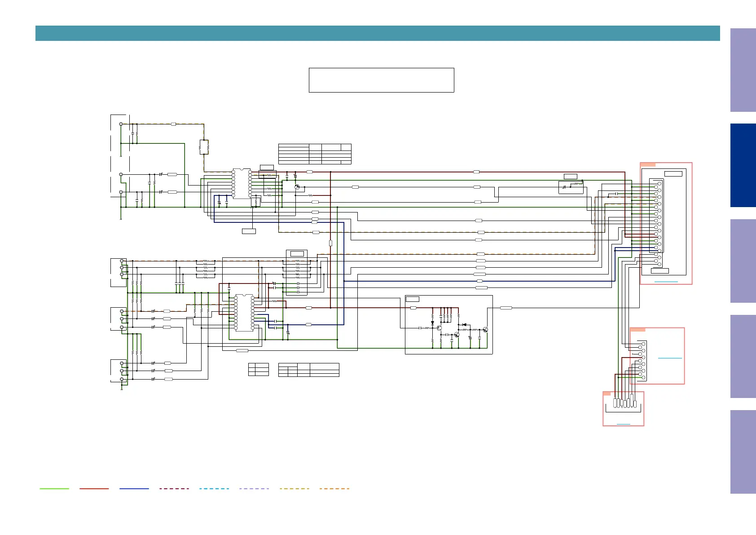Click the top-left input jack terminal
This screenshot has height=535, width=756.
121,124
